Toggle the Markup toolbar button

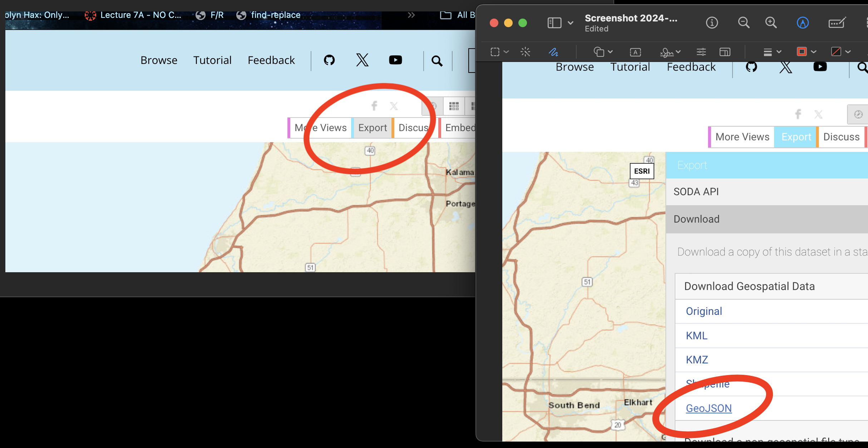(x=803, y=23)
